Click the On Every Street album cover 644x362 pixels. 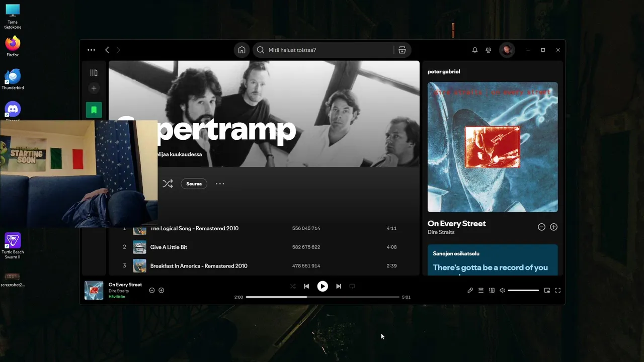pos(493,147)
